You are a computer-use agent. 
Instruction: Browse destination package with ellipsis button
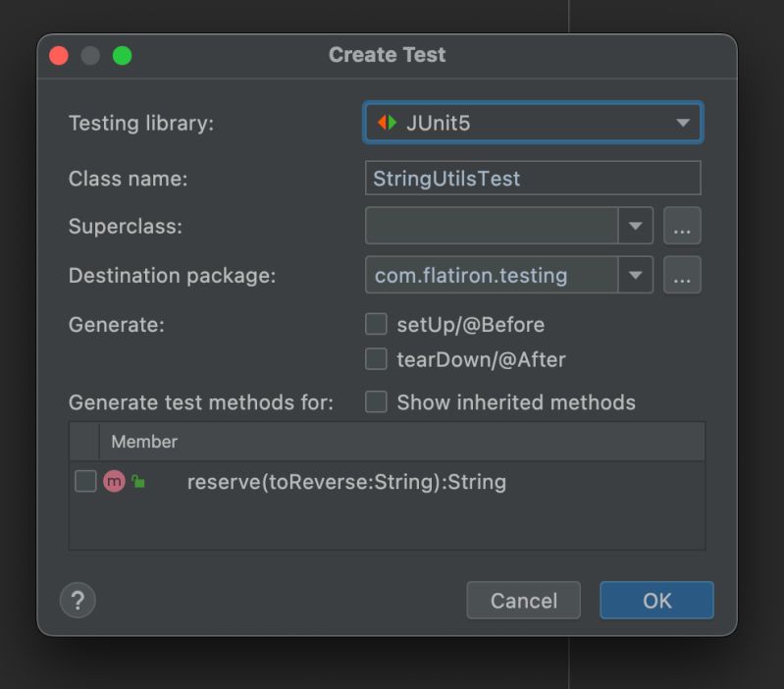pos(682,275)
